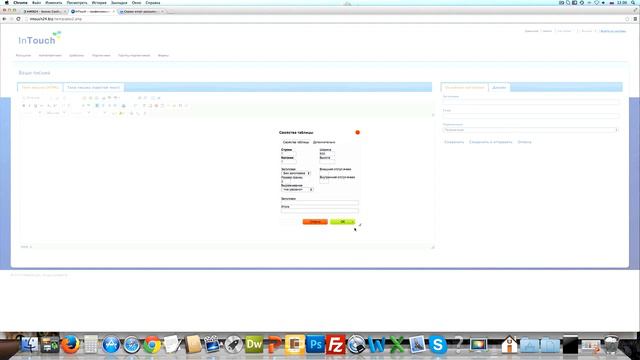Focus the border size field

[x=286, y=181]
